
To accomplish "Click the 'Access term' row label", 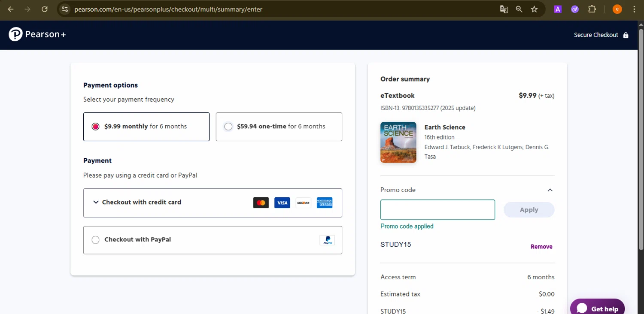I will [x=398, y=277].
